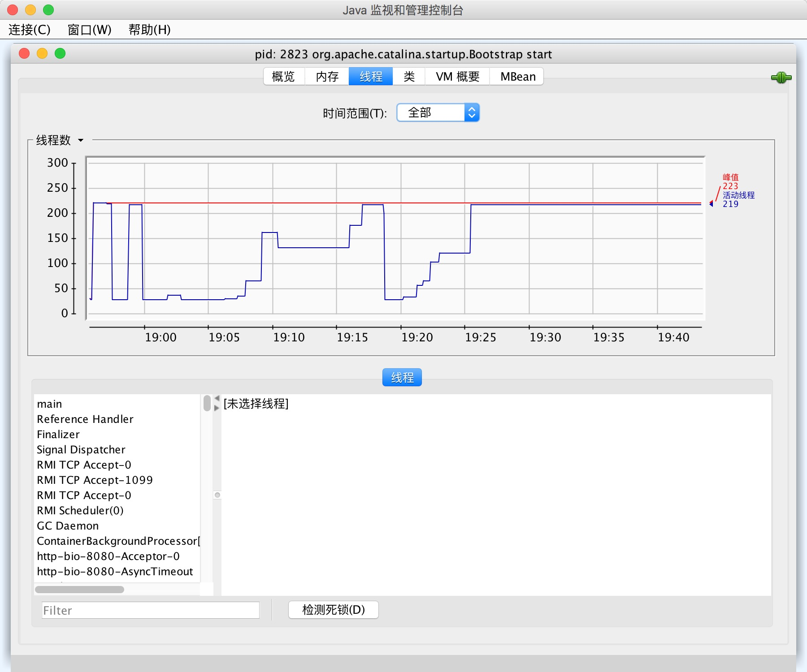Select the 线程 tab at top
Screen dimensions: 807x672
click(371, 77)
